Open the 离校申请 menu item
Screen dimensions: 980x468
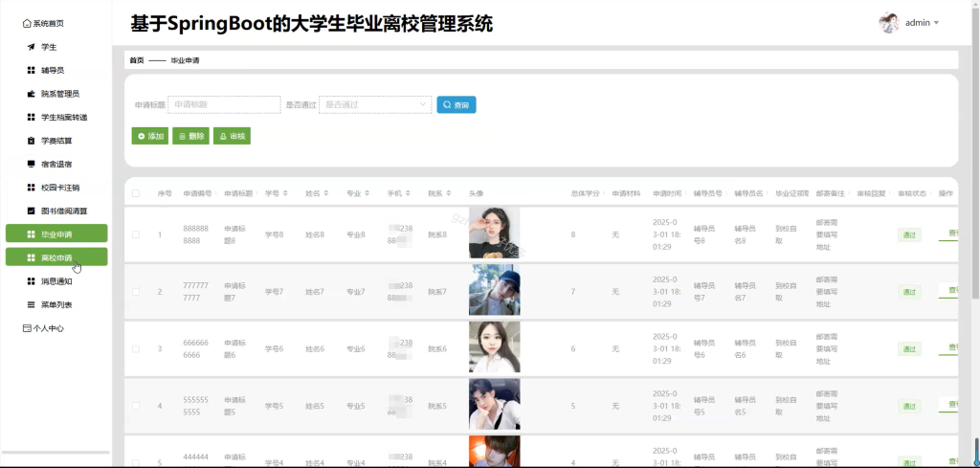pyautogui.click(x=56, y=257)
